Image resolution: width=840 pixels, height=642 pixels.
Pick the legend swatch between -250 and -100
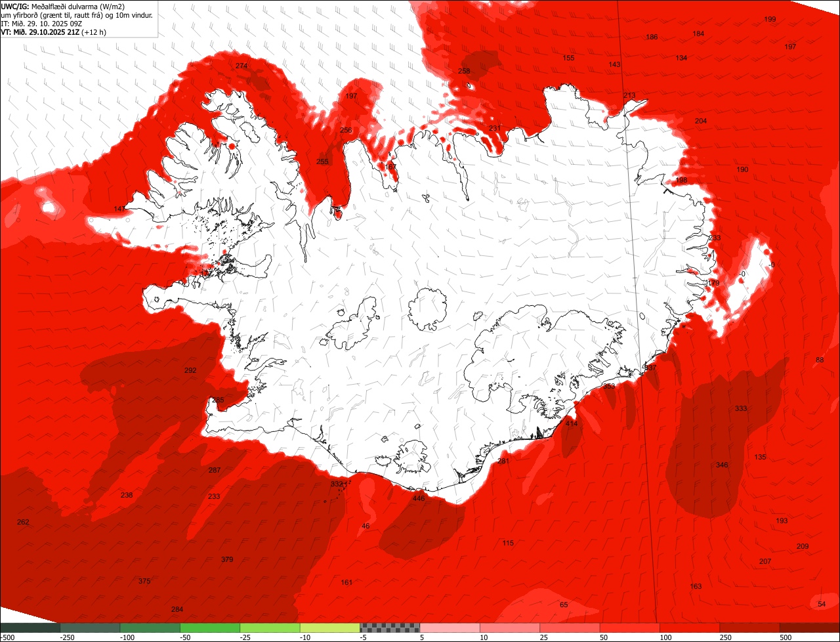tap(90, 628)
